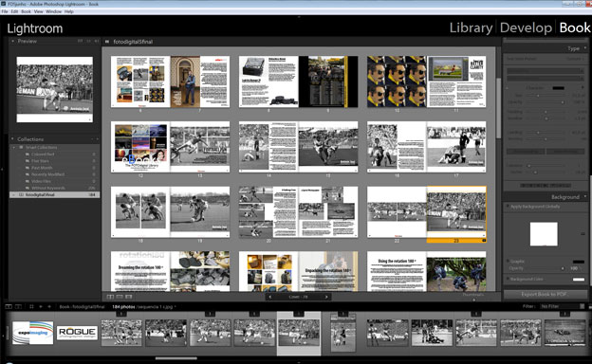Select the highlighted page 23
The width and height of the screenshot is (592, 364).
(456, 214)
